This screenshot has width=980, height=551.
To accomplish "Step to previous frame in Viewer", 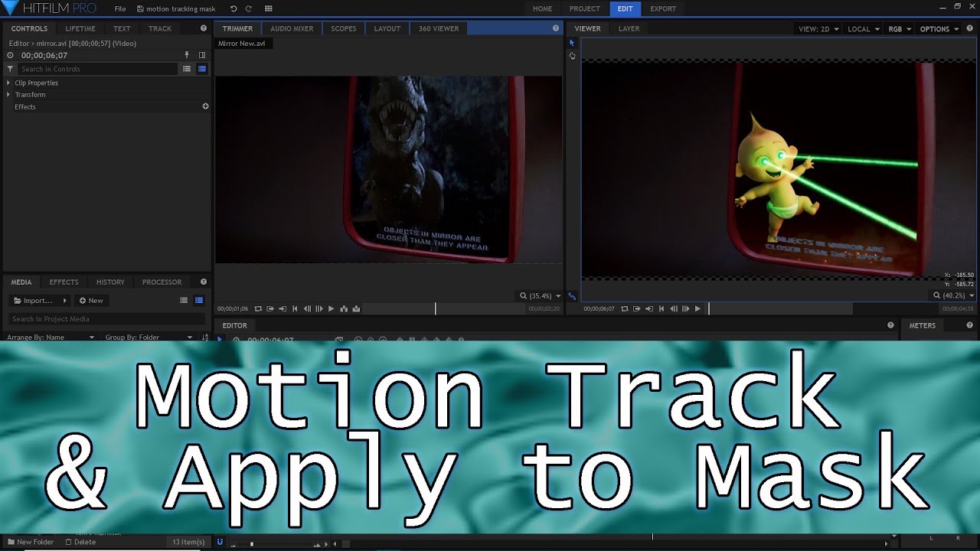I will (674, 308).
